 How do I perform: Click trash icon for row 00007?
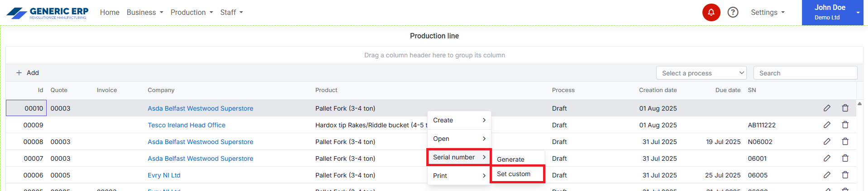click(x=845, y=158)
